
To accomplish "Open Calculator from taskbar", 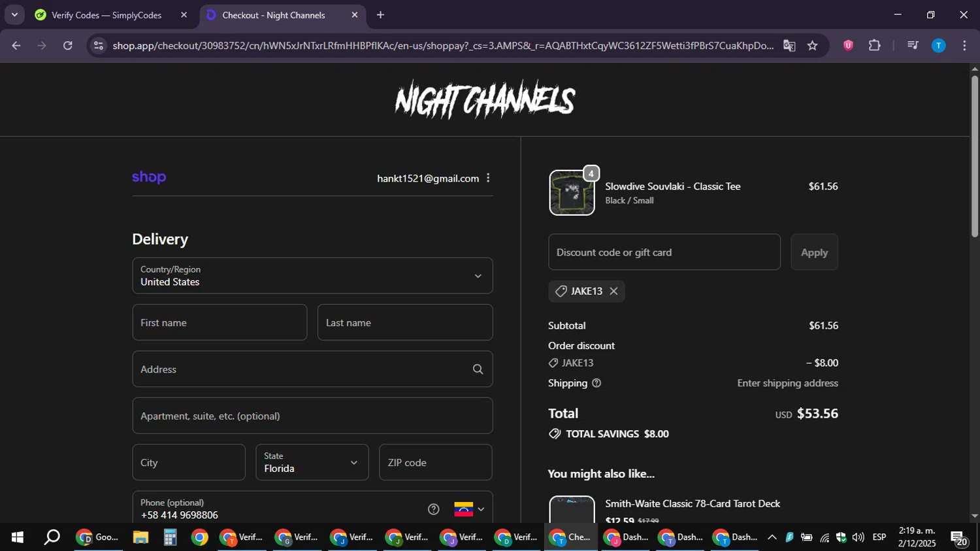I will pos(170,537).
